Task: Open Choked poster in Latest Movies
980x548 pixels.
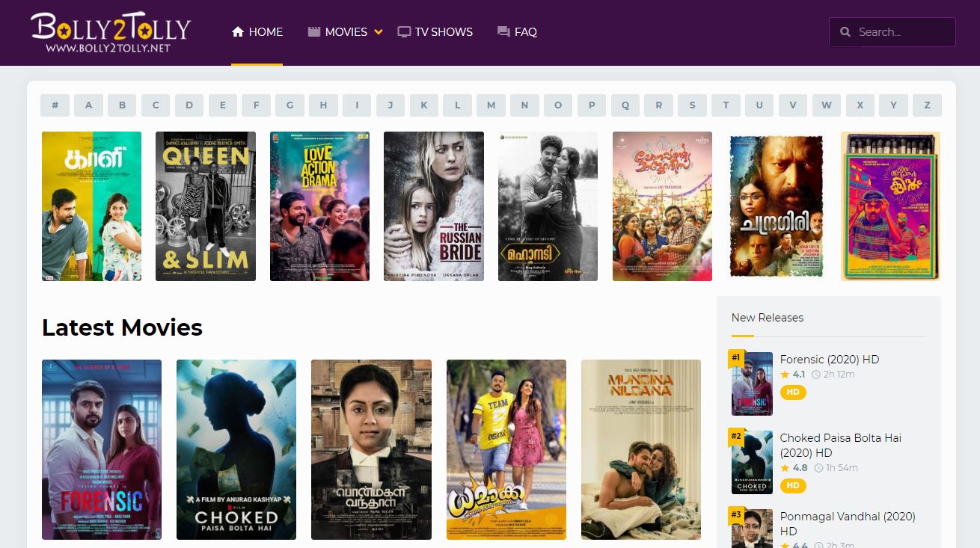Action: tap(236, 449)
